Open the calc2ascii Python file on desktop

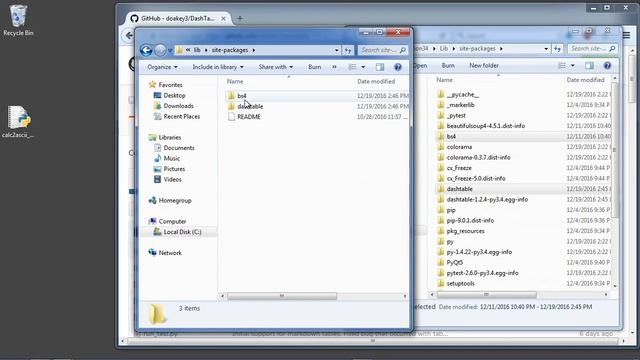pyautogui.click(x=18, y=122)
